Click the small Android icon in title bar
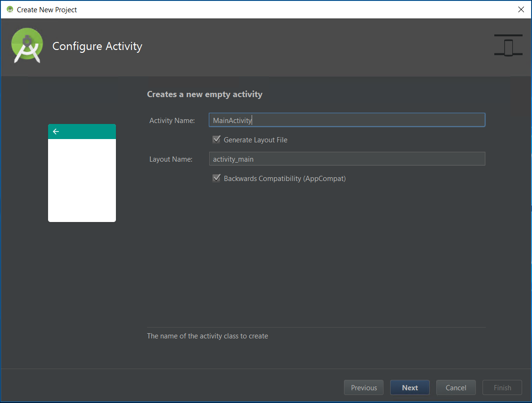 (10, 9)
